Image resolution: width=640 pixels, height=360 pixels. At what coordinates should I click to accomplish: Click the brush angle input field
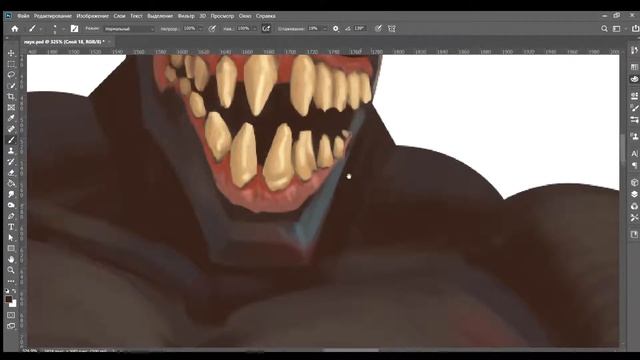tap(359, 29)
